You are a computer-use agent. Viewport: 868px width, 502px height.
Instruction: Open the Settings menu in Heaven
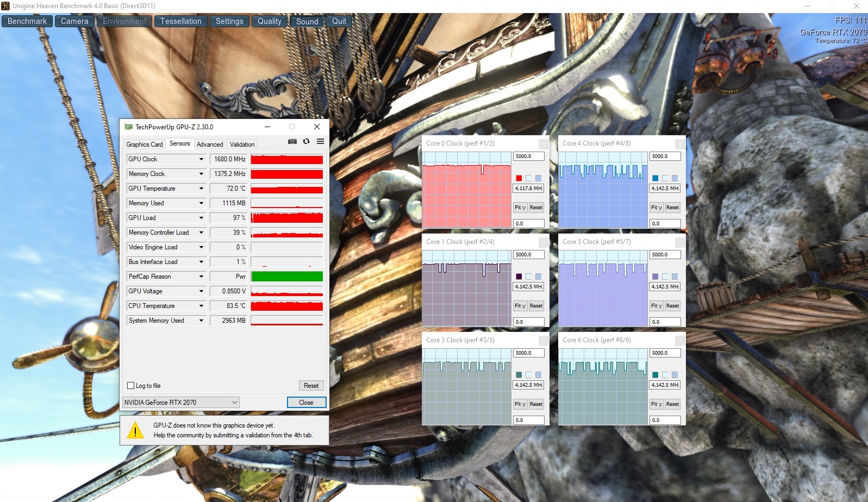229,21
